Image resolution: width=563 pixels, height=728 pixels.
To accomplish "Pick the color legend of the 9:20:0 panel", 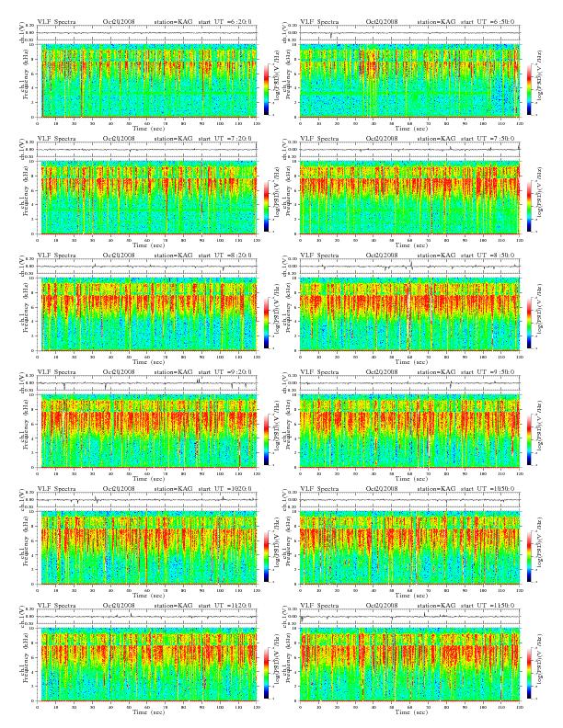I will [266, 439].
